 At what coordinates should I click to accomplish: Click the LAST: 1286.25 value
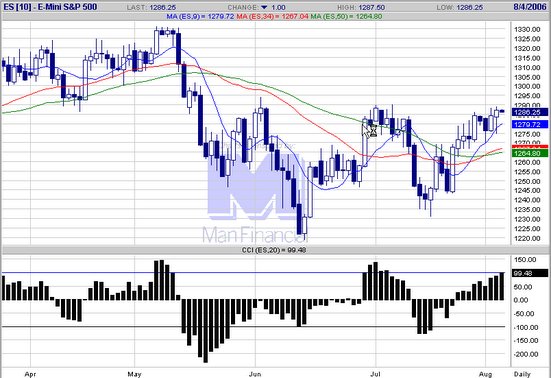(x=151, y=7)
